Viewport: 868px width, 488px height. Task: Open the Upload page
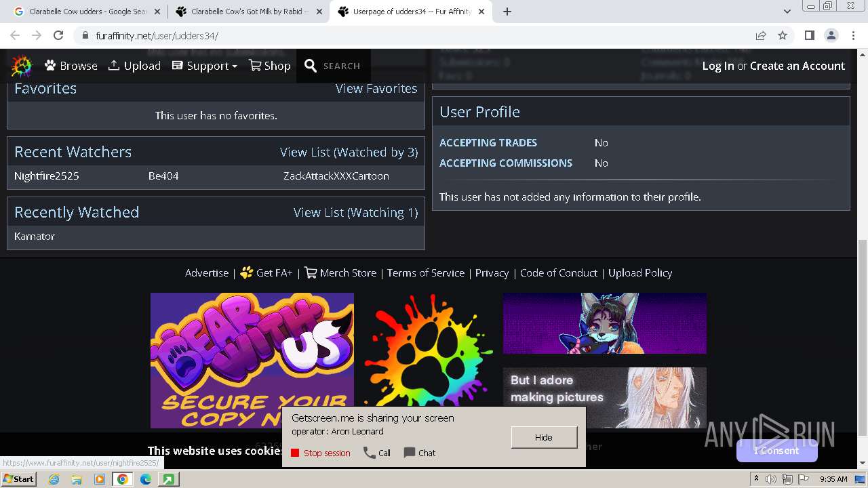pos(134,66)
